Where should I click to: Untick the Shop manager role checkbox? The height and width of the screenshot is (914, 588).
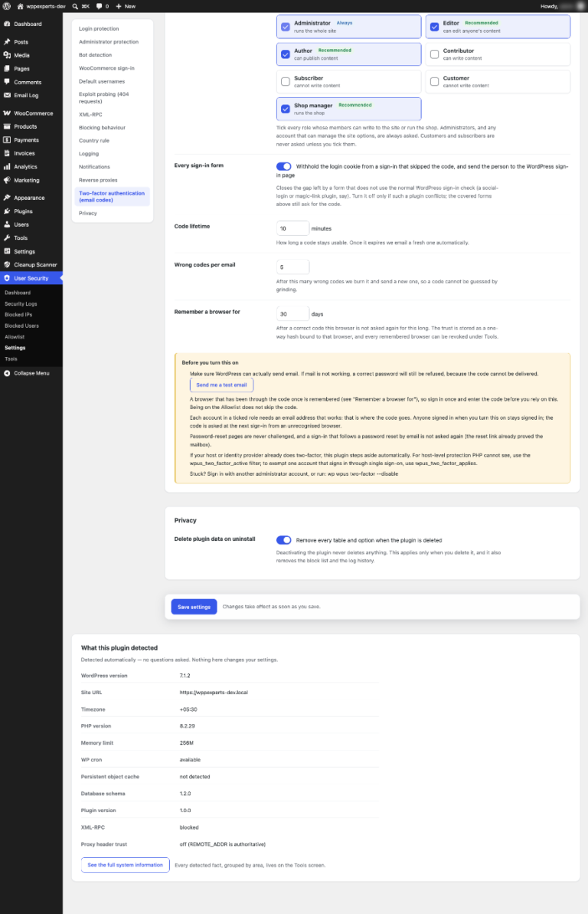[x=286, y=109]
